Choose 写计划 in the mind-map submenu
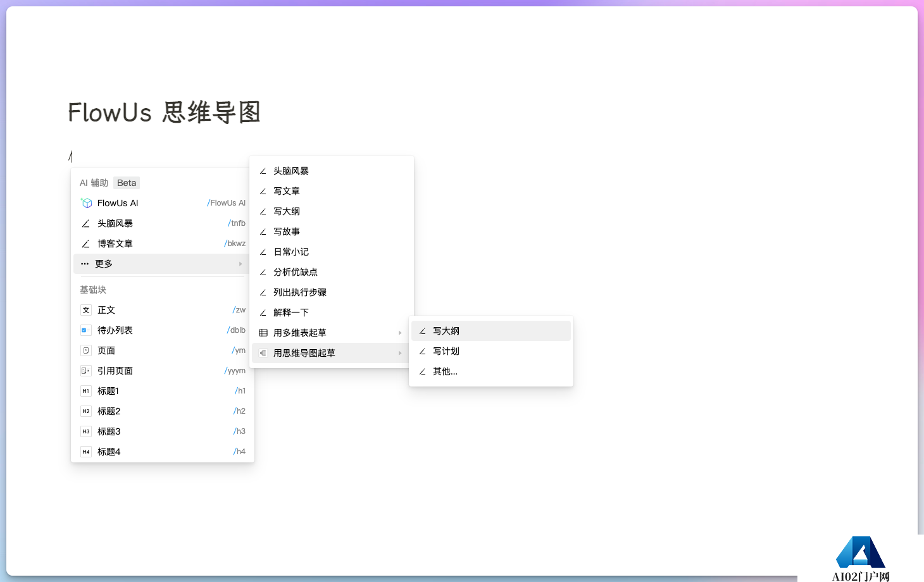 coord(491,351)
